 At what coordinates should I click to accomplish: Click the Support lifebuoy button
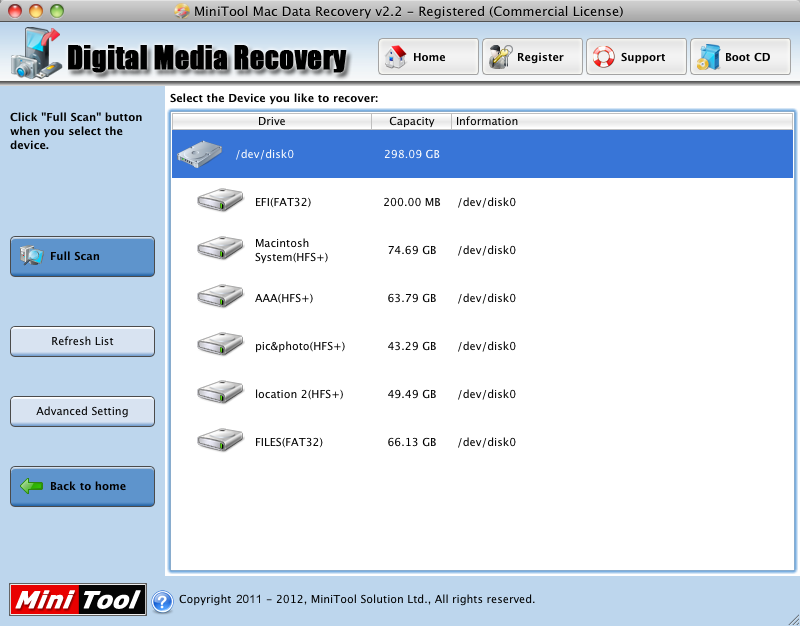pos(636,57)
